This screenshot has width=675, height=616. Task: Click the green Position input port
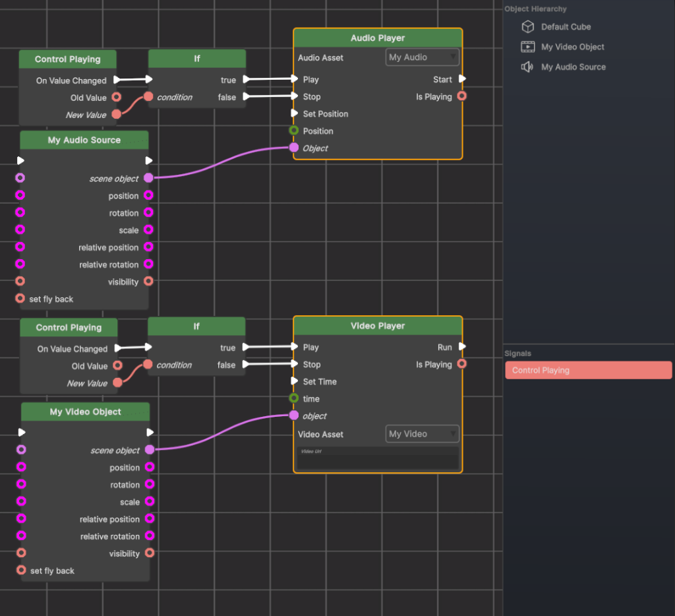294,131
